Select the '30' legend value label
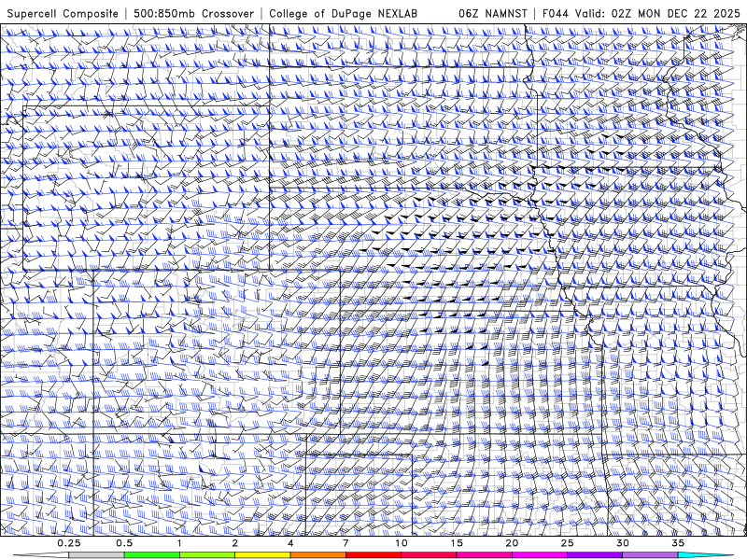The width and height of the screenshot is (747, 560). (x=622, y=543)
